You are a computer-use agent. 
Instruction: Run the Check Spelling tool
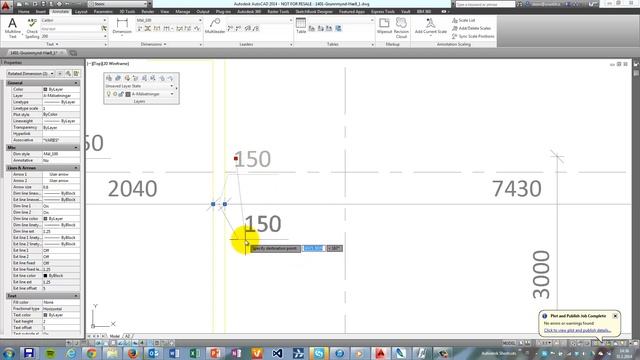click(x=32, y=28)
